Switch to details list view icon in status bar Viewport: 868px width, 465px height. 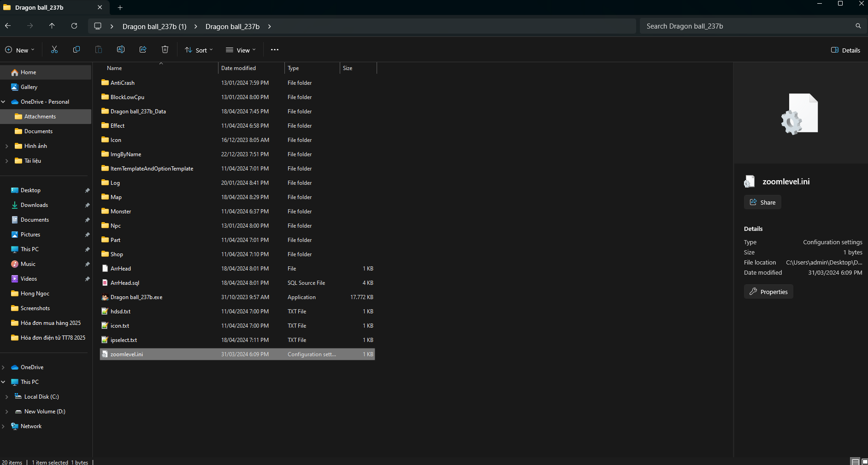(855, 461)
